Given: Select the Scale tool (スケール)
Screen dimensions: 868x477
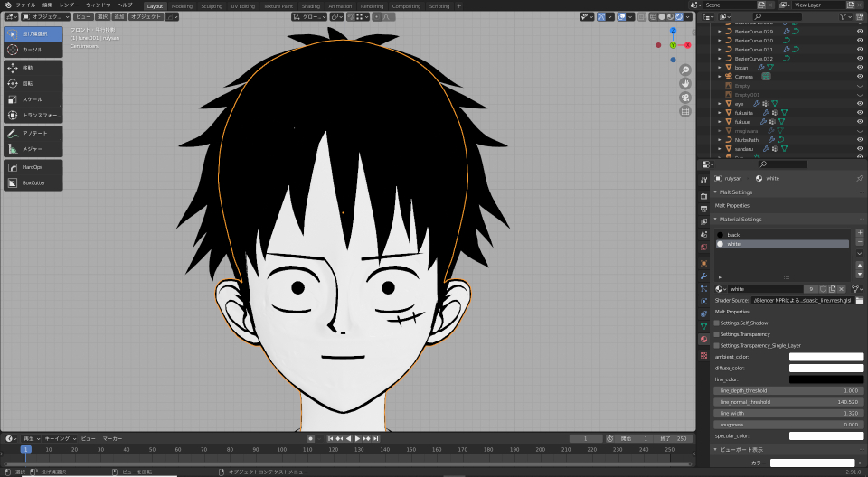Looking at the screenshot, I should coord(33,99).
